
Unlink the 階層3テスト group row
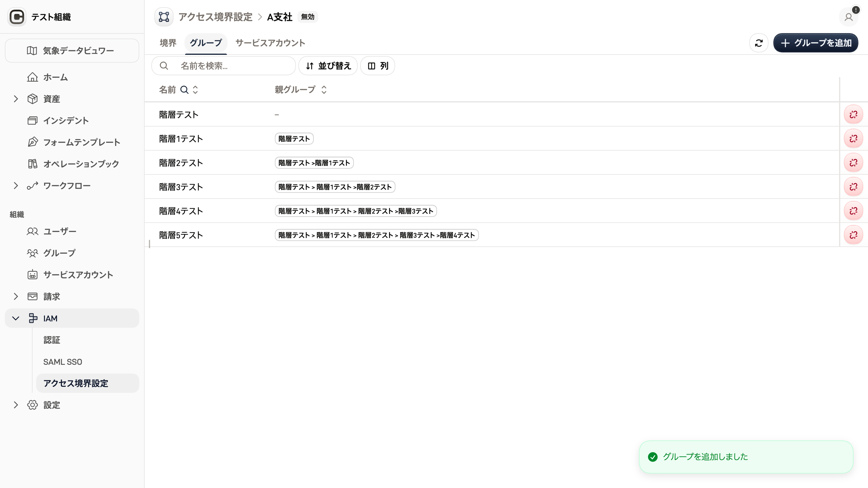pyautogui.click(x=853, y=186)
